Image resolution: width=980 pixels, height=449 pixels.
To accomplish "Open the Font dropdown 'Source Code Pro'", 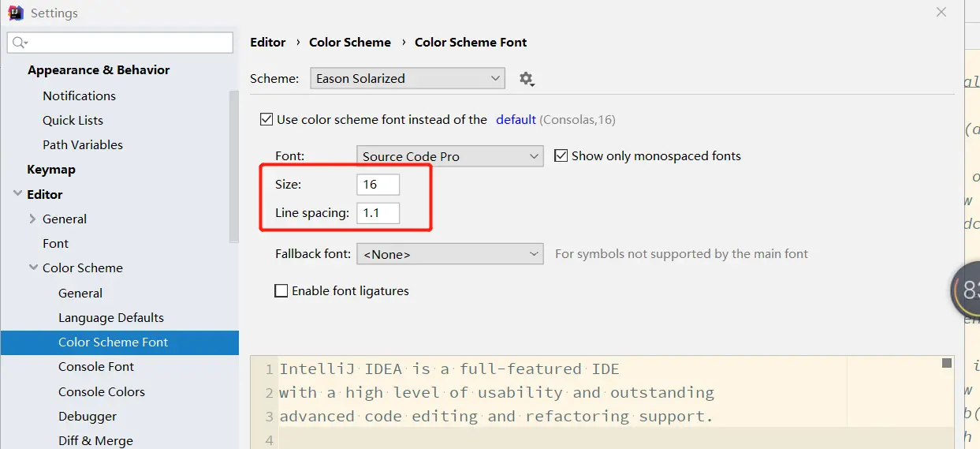I will tap(449, 156).
